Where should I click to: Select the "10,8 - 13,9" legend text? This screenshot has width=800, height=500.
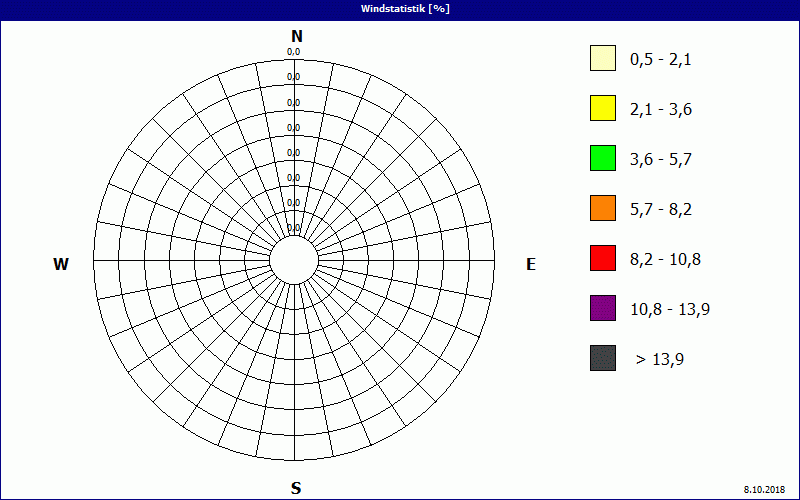[669, 310]
